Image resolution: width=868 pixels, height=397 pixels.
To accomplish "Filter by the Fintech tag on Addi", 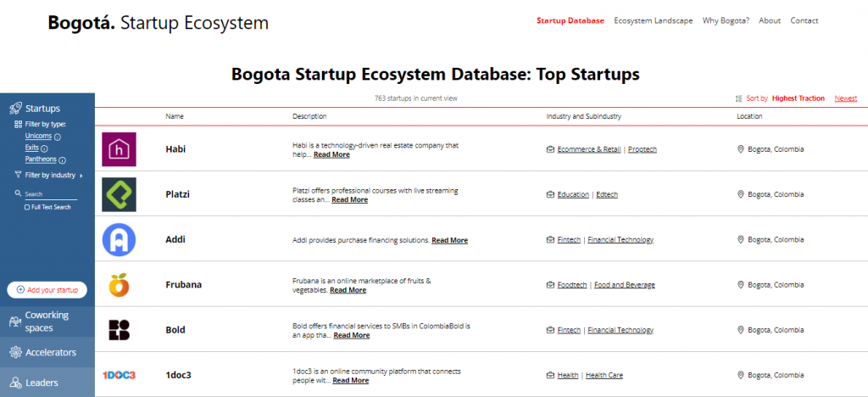I will pyautogui.click(x=569, y=240).
